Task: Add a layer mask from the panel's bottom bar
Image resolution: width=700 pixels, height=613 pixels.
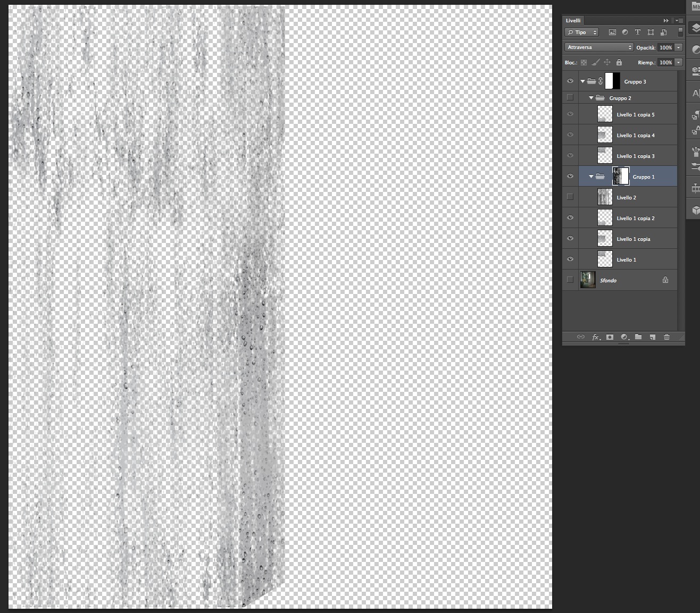Action: tap(610, 337)
